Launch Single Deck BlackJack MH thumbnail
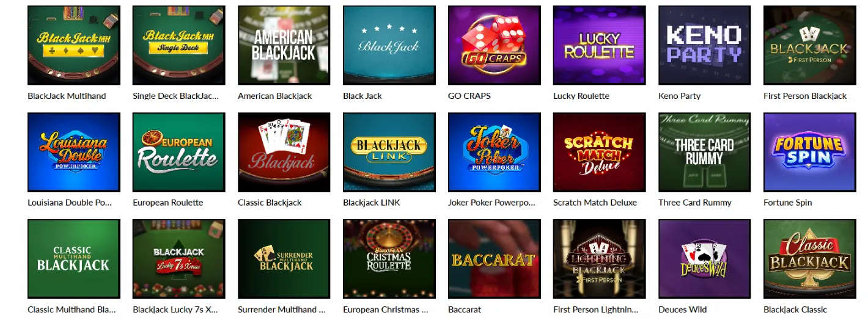This screenshot has width=868, height=318. tap(179, 45)
